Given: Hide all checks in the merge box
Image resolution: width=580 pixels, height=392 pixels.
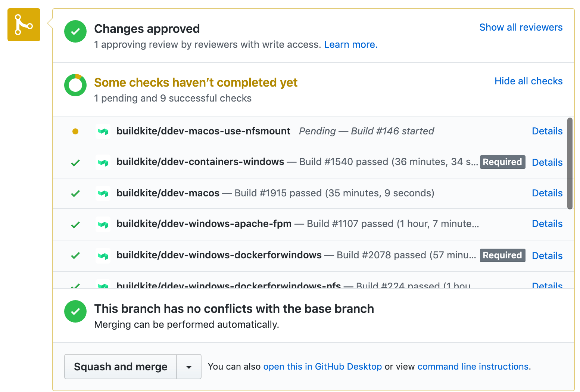Looking at the screenshot, I should (528, 81).
